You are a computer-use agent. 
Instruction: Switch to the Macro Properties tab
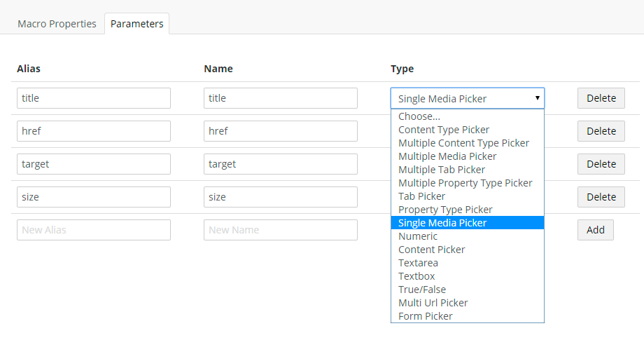point(57,24)
